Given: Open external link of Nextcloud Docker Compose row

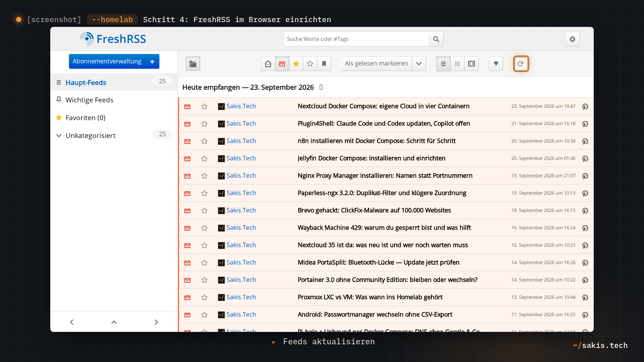Looking at the screenshot, I should click(585, 107).
